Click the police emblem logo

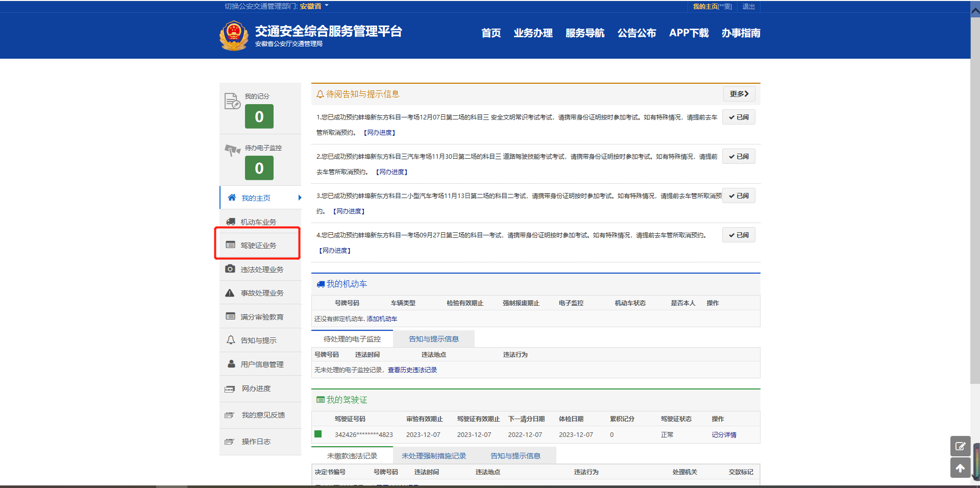pos(234,36)
